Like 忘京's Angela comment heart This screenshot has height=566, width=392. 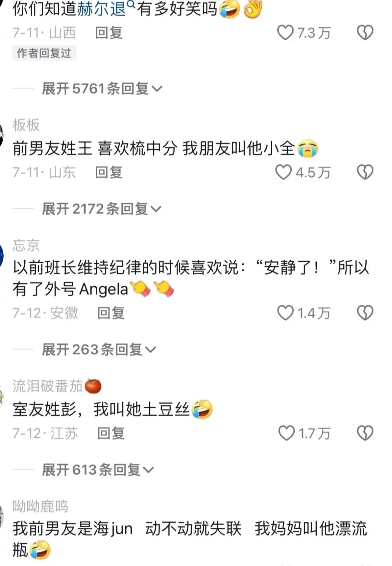(x=285, y=313)
